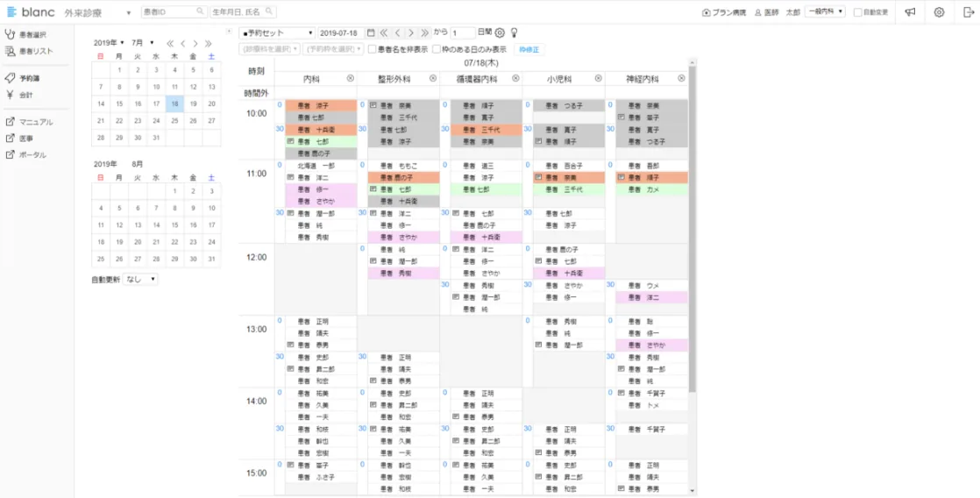Click the blanc logo
The height and width of the screenshot is (498, 980).
pos(30,12)
